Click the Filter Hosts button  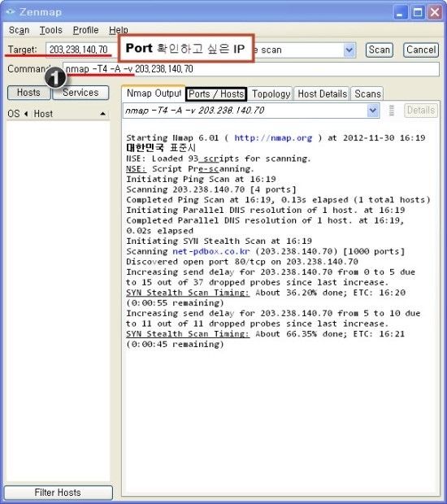click(x=59, y=493)
